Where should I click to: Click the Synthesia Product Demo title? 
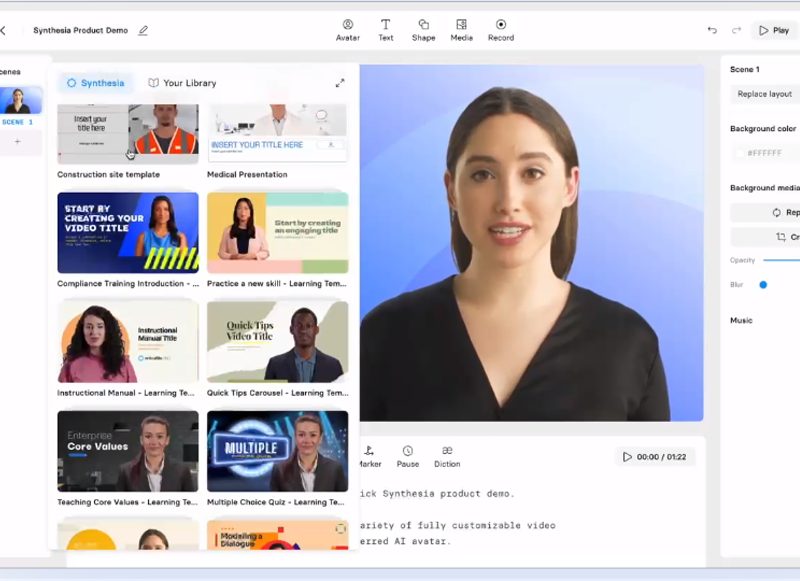point(81,30)
